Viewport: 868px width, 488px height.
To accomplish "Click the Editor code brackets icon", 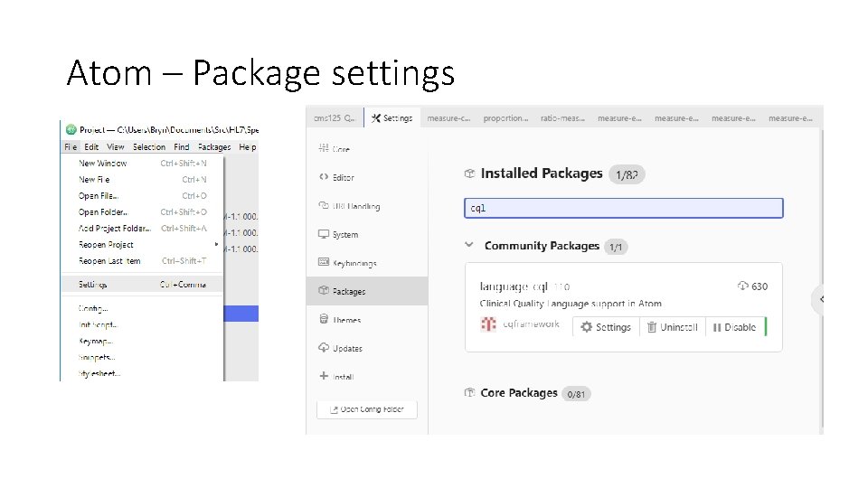I will click(x=324, y=177).
